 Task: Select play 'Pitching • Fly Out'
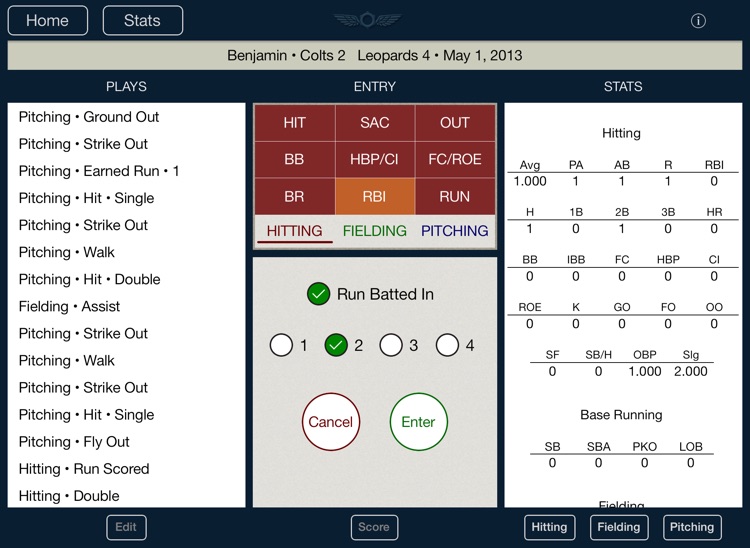pyautogui.click(x=126, y=442)
